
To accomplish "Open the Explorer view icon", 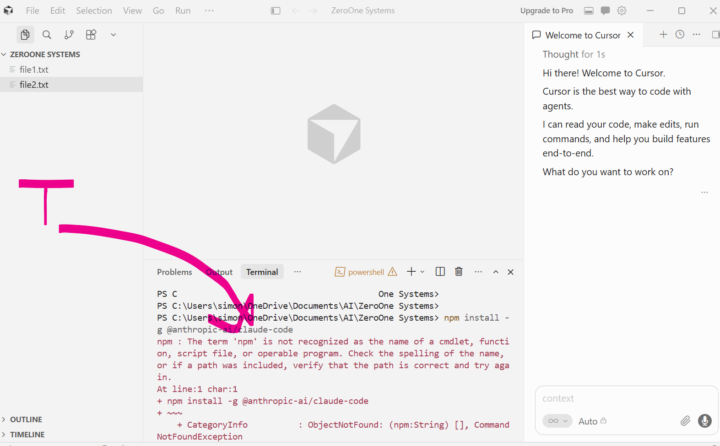I will tap(25, 34).
